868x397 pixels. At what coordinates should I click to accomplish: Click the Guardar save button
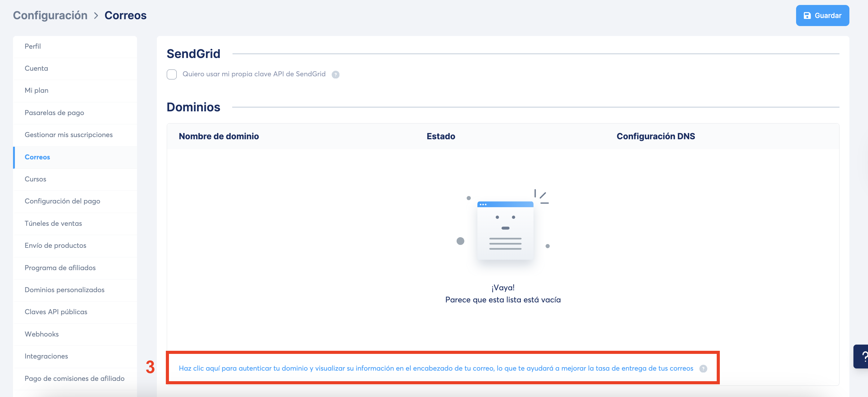coord(822,16)
